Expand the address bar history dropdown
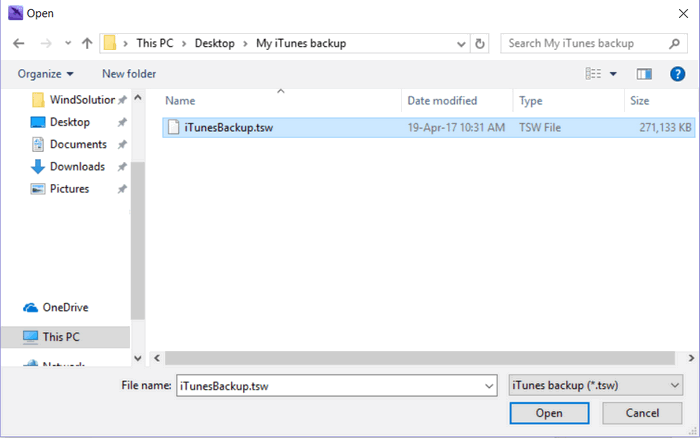 pyautogui.click(x=461, y=44)
